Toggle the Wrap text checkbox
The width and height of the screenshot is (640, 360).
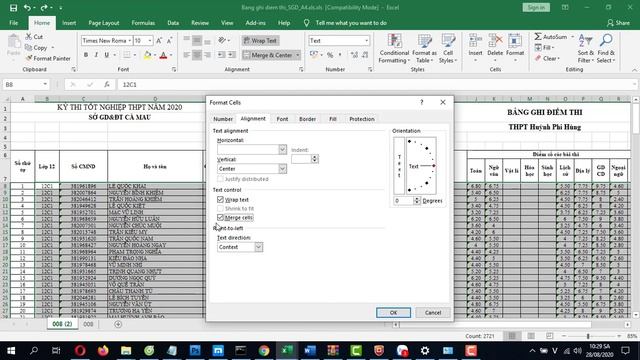click(x=220, y=200)
